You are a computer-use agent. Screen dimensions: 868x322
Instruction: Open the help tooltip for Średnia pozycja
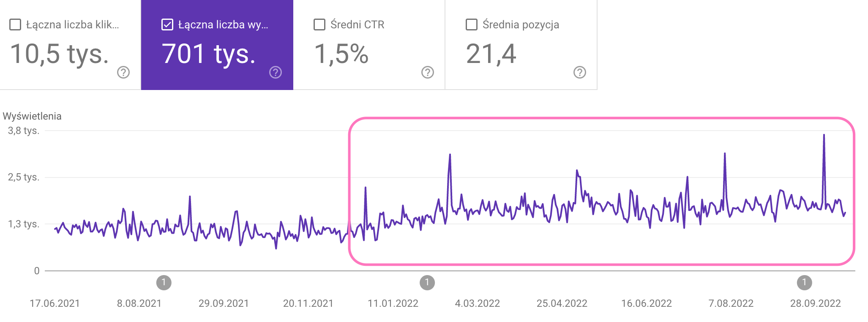point(579,73)
